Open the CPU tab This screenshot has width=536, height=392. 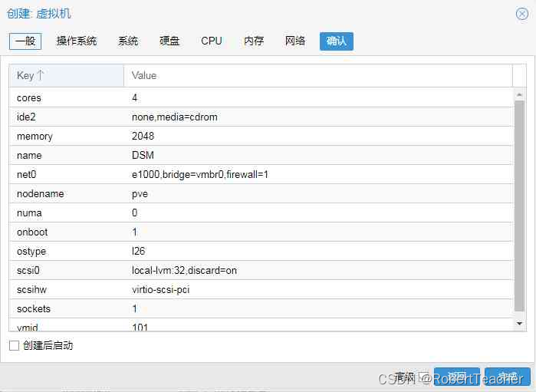point(211,41)
